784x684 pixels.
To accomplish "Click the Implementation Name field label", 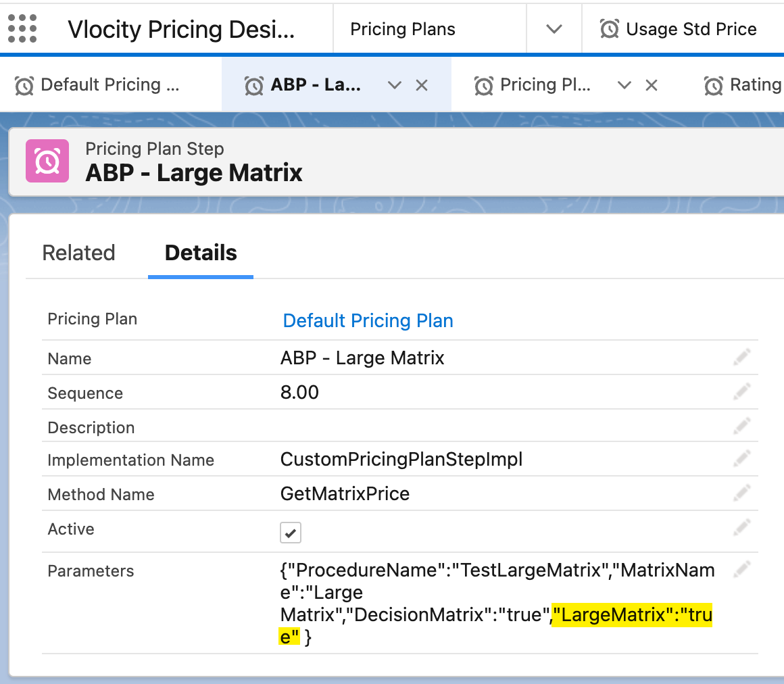I will [130, 460].
